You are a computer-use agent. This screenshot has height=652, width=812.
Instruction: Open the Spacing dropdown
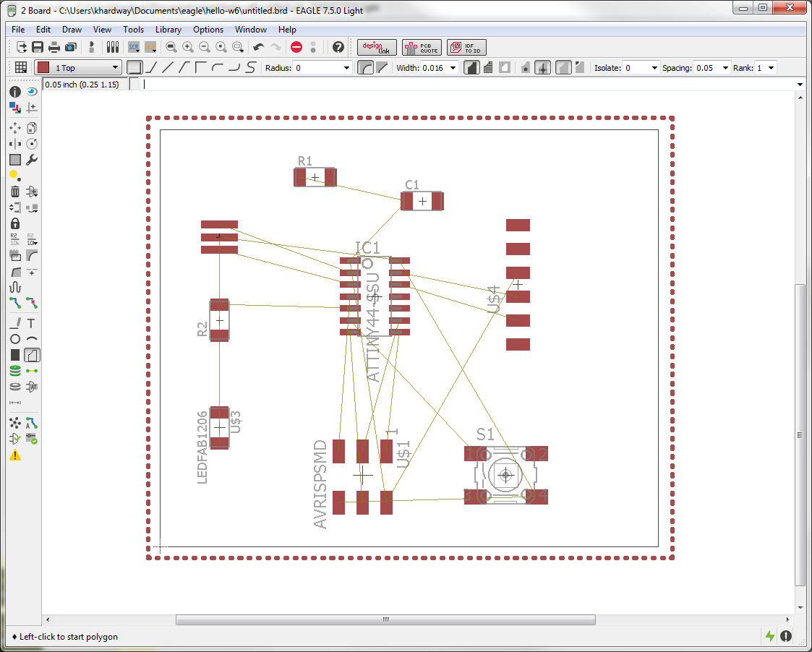725,68
